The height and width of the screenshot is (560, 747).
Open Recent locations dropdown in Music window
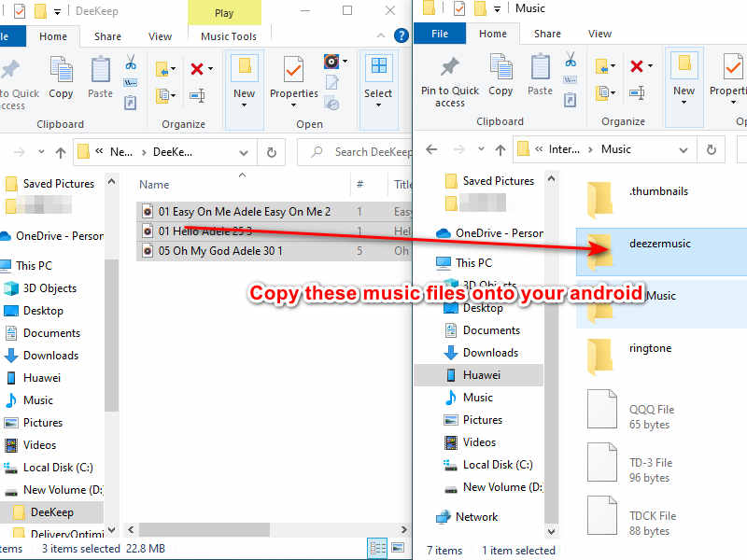(481, 149)
